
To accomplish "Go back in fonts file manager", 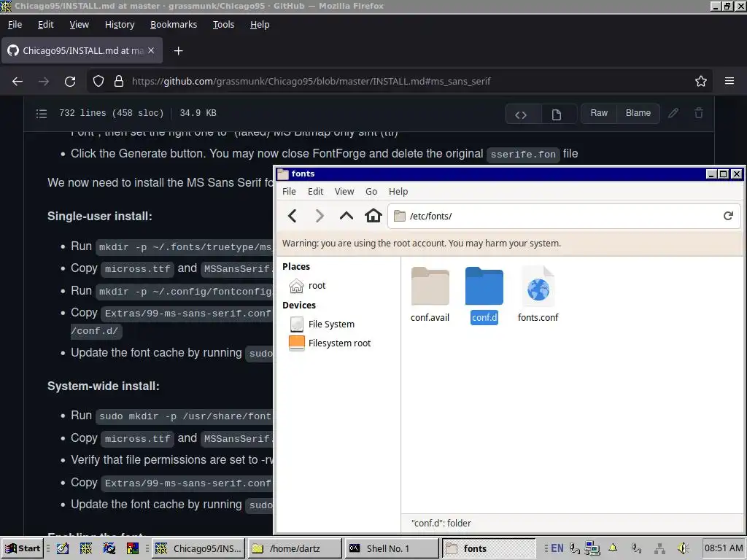I will (293, 216).
